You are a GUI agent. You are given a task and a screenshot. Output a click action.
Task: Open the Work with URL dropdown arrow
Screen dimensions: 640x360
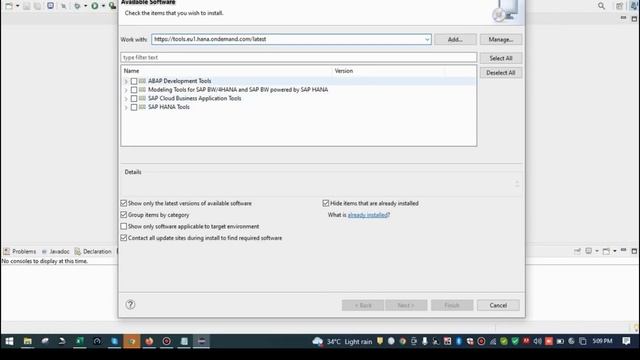(427, 40)
